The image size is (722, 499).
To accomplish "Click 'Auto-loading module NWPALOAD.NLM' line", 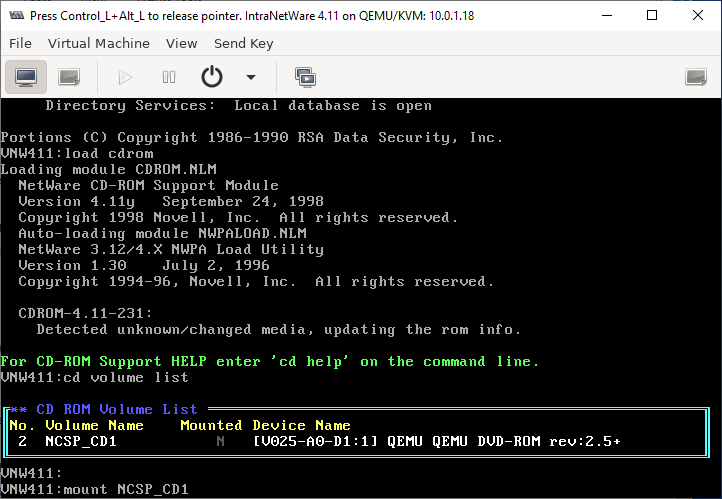I will tap(162, 234).
